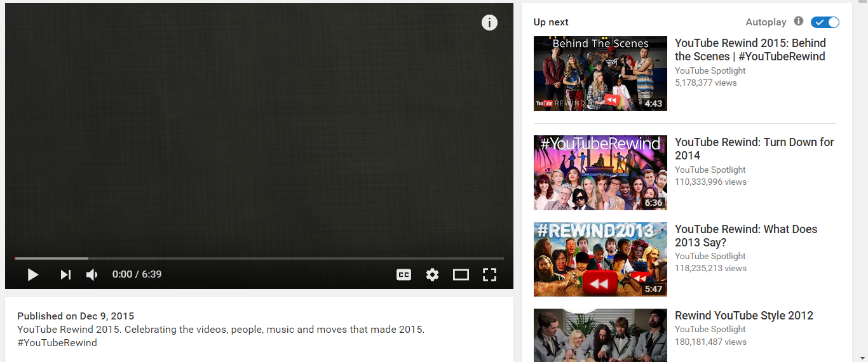The height and width of the screenshot is (362, 868).
Task: Click the '180,181,487 views' count
Action: (710, 342)
